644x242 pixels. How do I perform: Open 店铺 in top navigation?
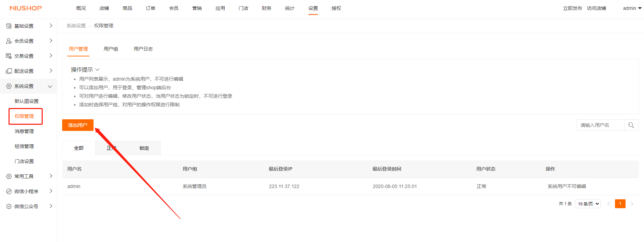click(x=104, y=8)
